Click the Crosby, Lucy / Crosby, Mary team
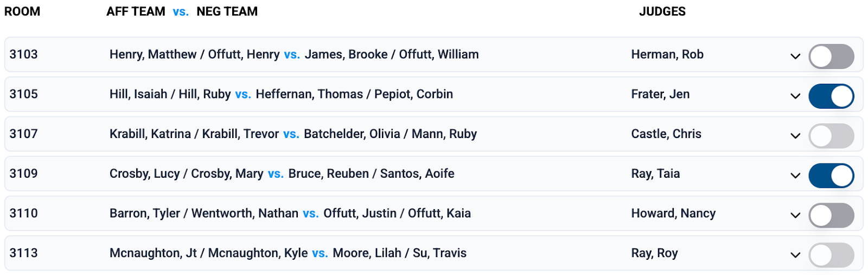This screenshot has width=868, height=275. pos(186,173)
